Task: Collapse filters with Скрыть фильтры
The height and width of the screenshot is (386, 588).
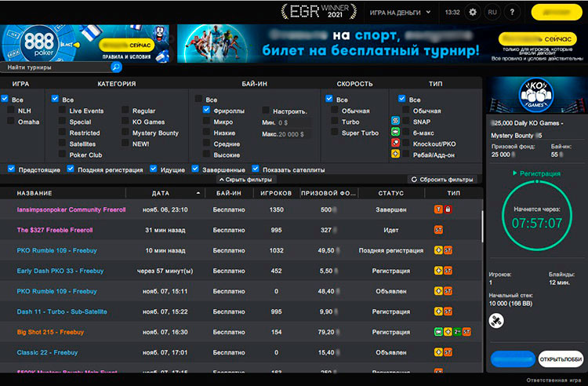Action: tap(246, 180)
